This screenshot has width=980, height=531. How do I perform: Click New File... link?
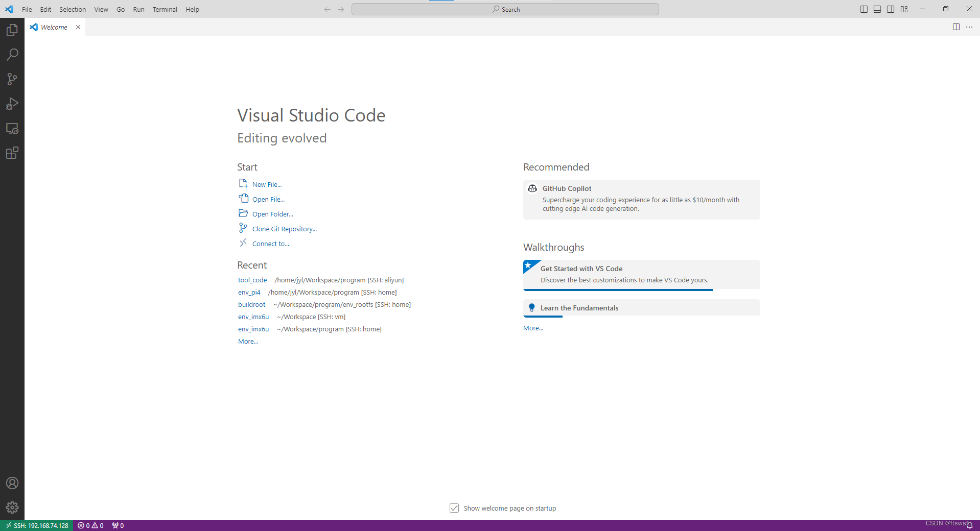pyautogui.click(x=267, y=185)
